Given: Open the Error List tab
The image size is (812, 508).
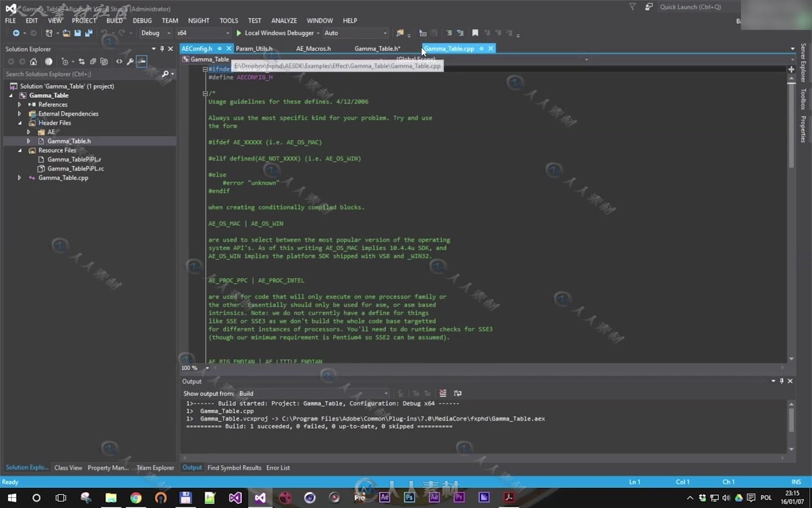Looking at the screenshot, I should click(x=278, y=468).
